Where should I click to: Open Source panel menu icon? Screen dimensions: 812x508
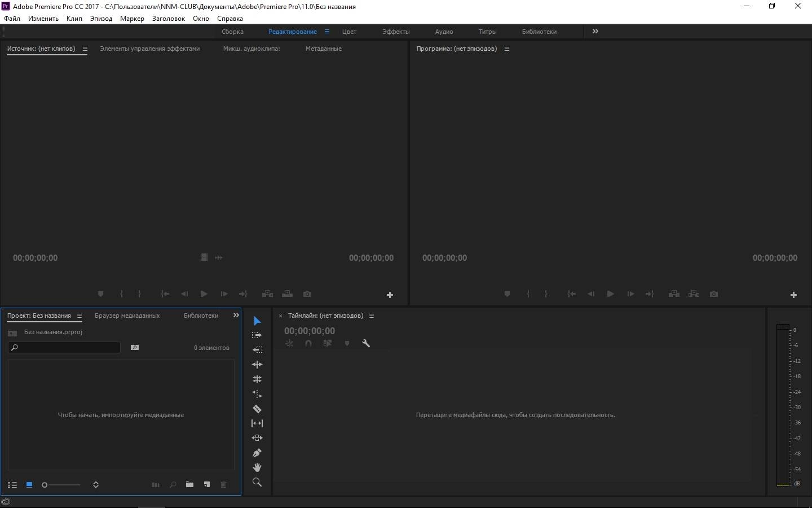click(85, 49)
